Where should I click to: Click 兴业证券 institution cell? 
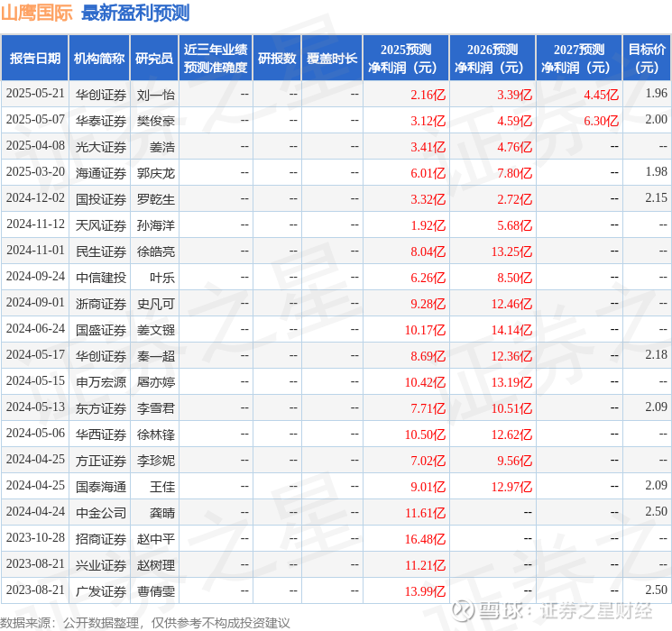tap(101, 565)
